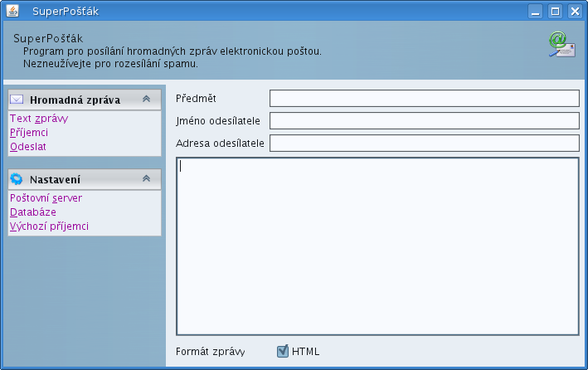Open the Text zprávy link
Viewport: 588px width, 370px height.
(x=39, y=119)
